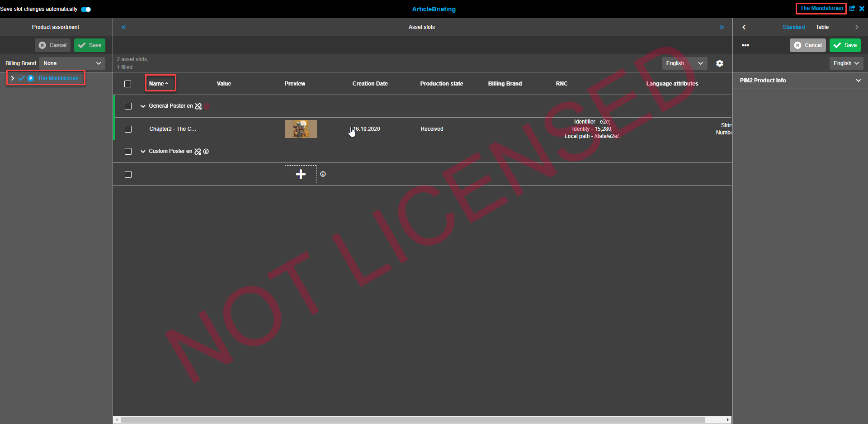
Task: Sort by Creation Date column header
Action: 370,84
